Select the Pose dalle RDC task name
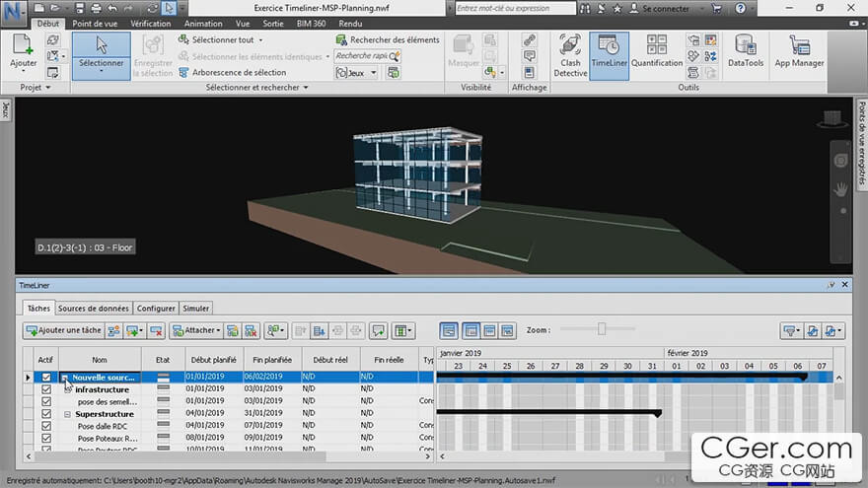The height and width of the screenshot is (488, 868). [x=103, y=426]
